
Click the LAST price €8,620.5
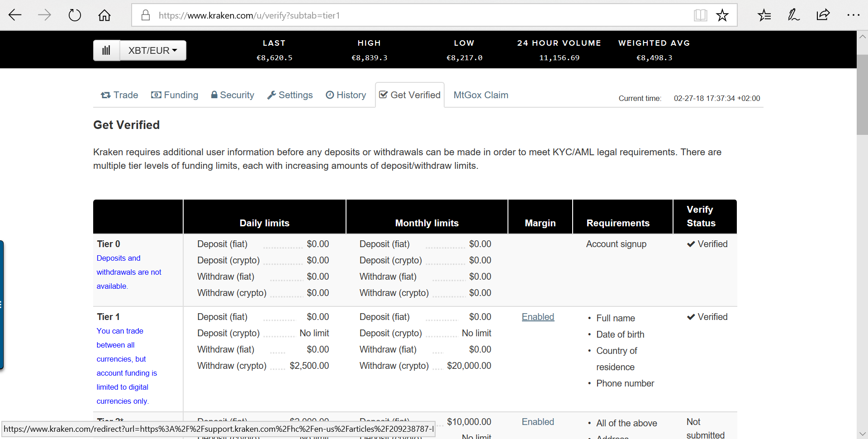tap(274, 58)
